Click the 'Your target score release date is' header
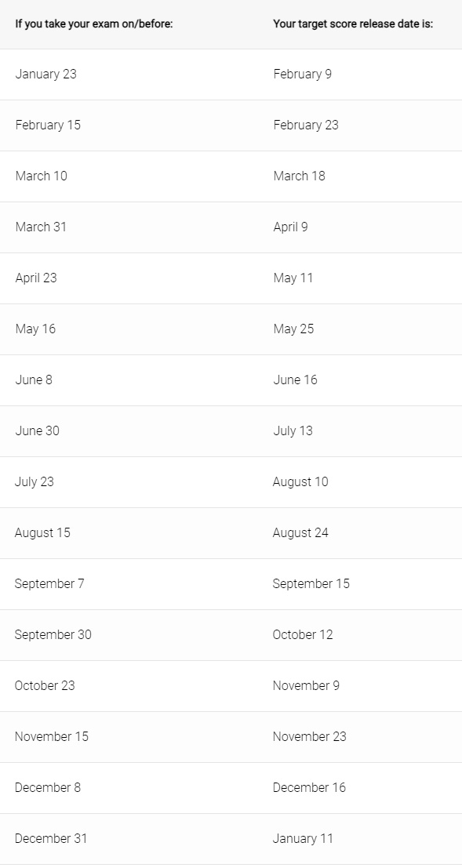Screen dimensions: 462x868 click(353, 24)
